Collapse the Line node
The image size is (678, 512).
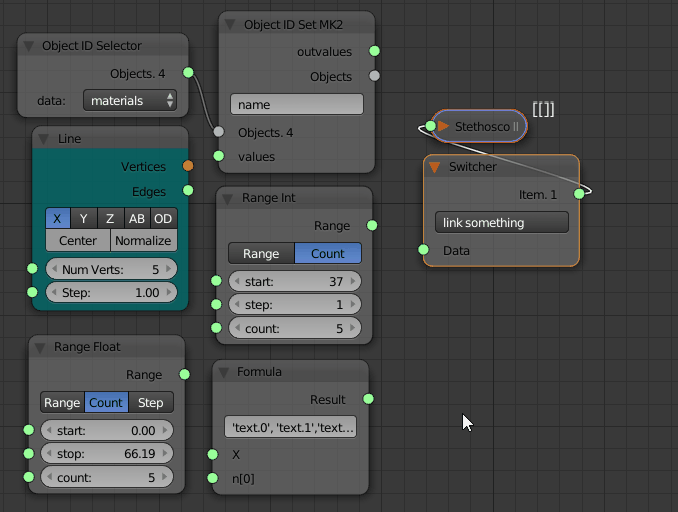[x=44, y=139]
